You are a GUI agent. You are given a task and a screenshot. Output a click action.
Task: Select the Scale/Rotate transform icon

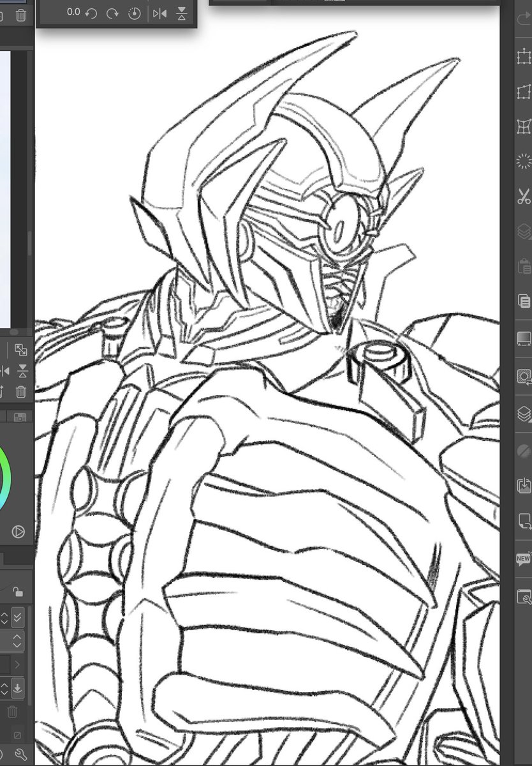coord(524,58)
